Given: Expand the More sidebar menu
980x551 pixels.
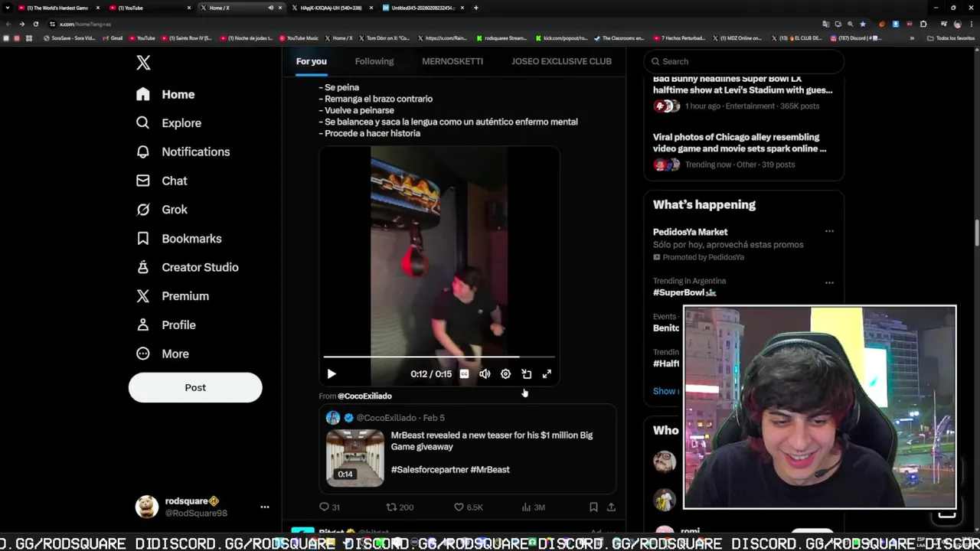Looking at the screenshot, I should [162, 354].
